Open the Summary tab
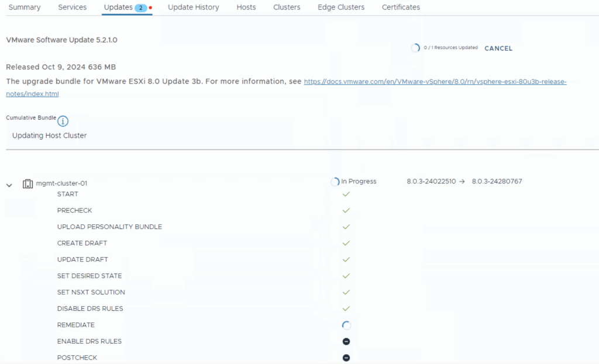 pyautogui.click(x=25, y=8)
